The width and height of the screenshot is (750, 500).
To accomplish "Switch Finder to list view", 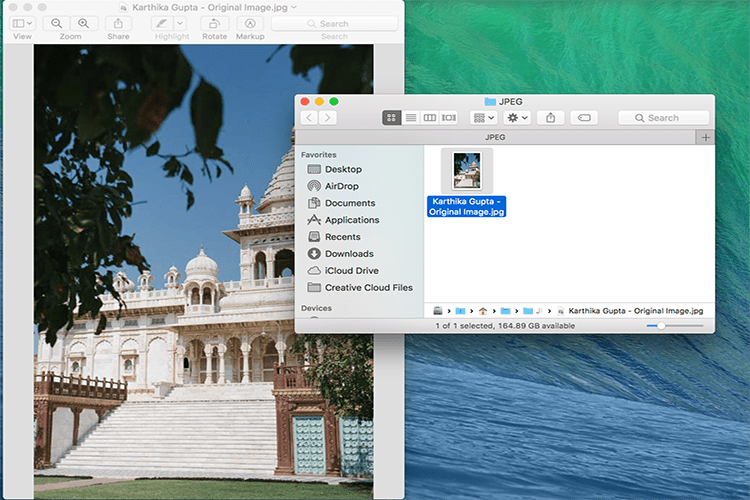I will point(411,118).
